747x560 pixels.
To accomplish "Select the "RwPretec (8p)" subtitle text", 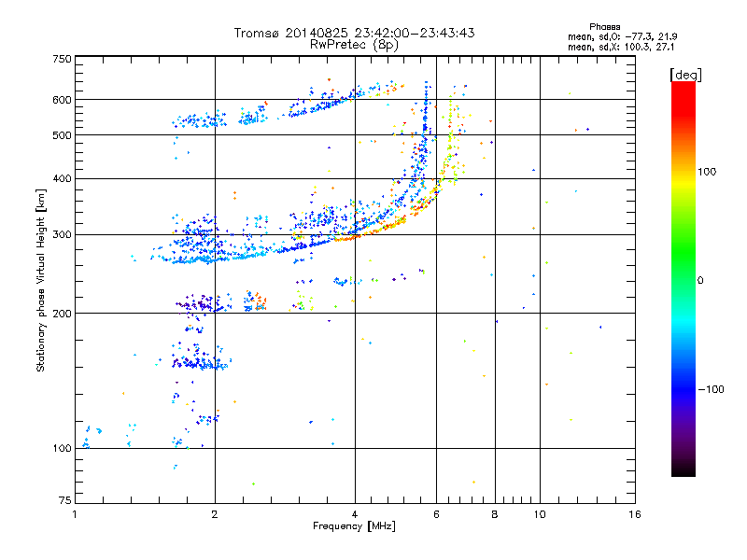I will [x=354, y=45].
